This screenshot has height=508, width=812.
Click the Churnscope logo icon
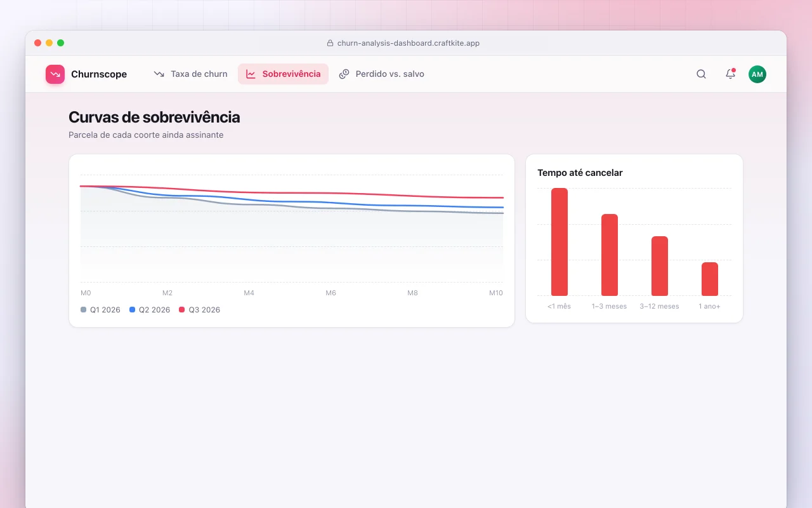pyautogui.click(x=55, y=74)
